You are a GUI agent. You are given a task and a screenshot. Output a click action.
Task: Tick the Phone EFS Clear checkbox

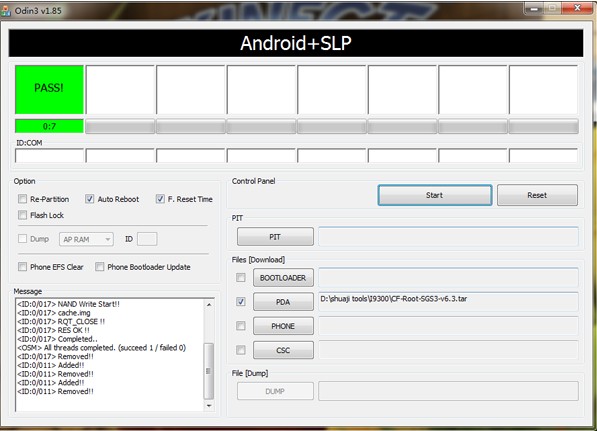coord(22,267)
